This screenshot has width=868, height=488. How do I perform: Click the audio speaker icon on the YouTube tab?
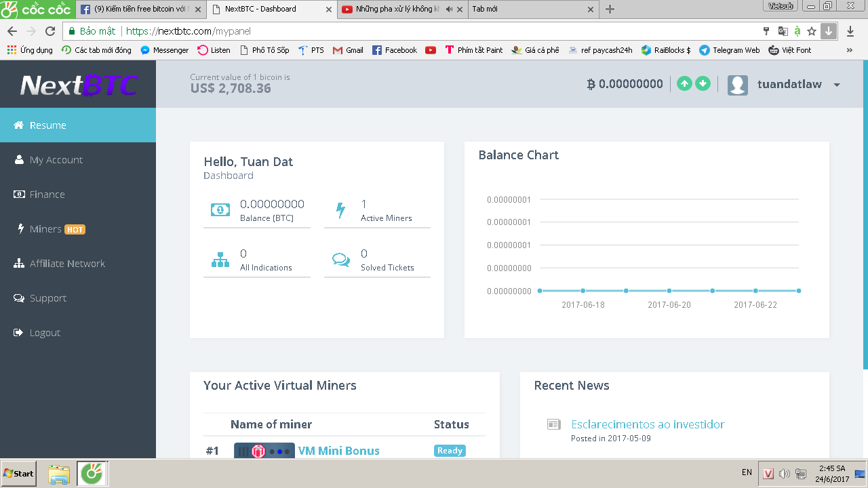449,9
